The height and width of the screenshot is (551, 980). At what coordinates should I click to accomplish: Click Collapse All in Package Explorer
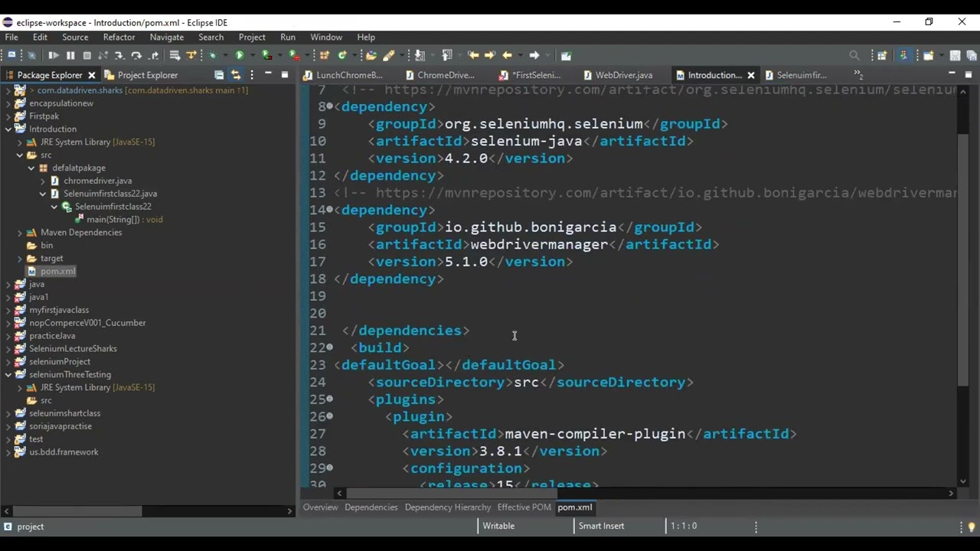click(219, 75)
